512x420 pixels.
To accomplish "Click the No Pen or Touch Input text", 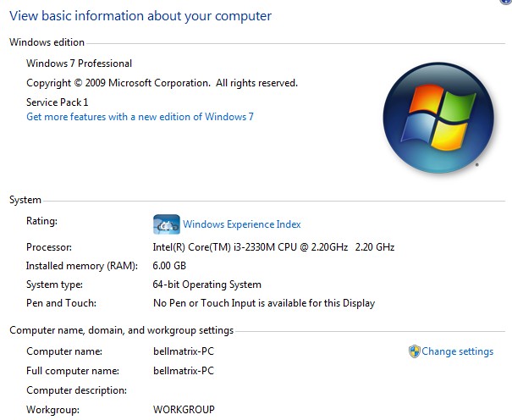I will click(264, 303).
